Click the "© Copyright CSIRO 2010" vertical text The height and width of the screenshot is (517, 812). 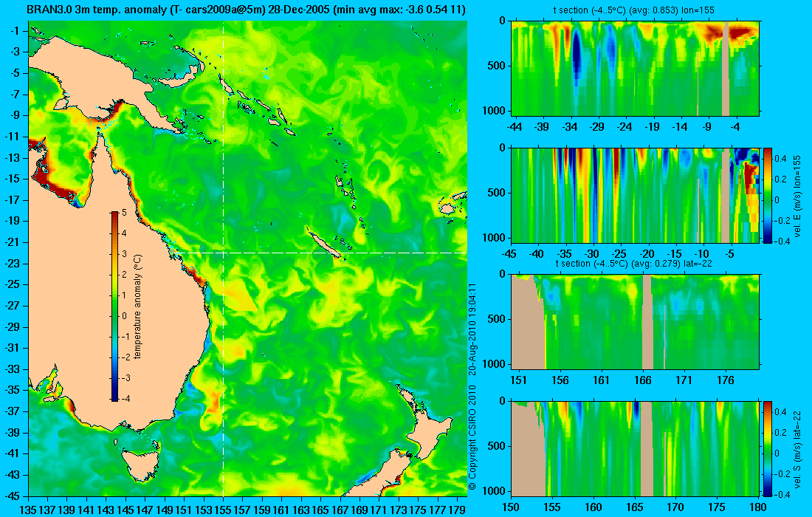click(472, 436)
